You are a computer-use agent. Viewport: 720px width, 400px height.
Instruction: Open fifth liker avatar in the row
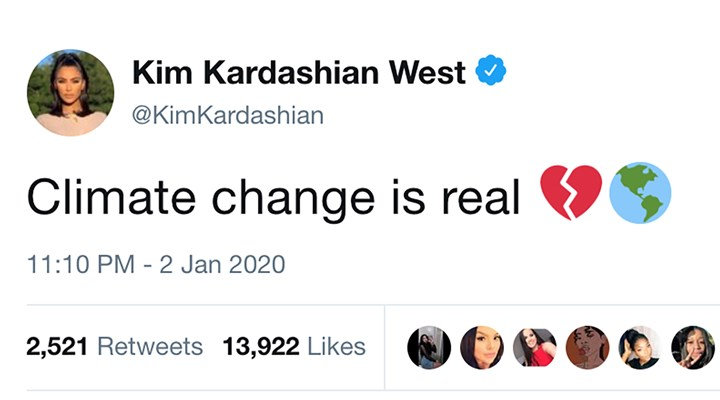639,347
